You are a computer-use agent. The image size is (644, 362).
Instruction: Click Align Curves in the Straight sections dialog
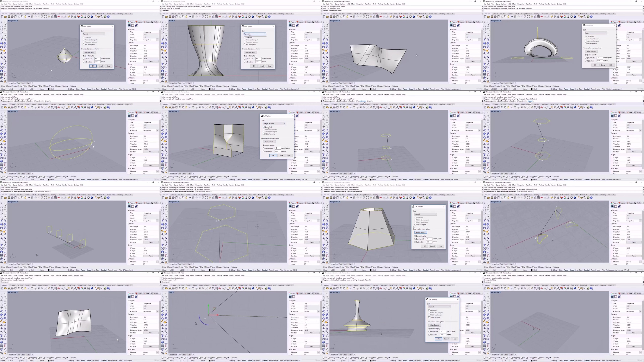(x=269, y=142)
